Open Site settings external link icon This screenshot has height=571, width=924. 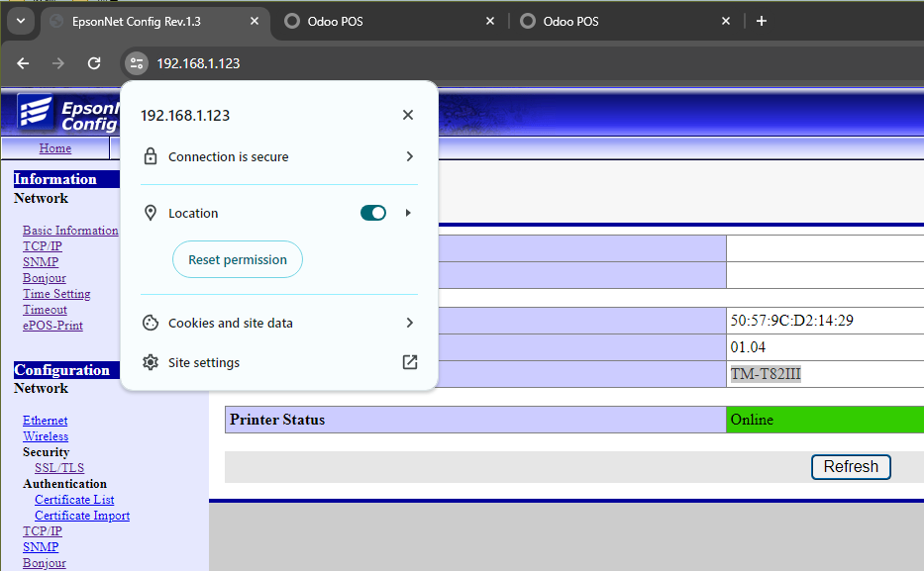pyautogui.click(x=410, y=362)
